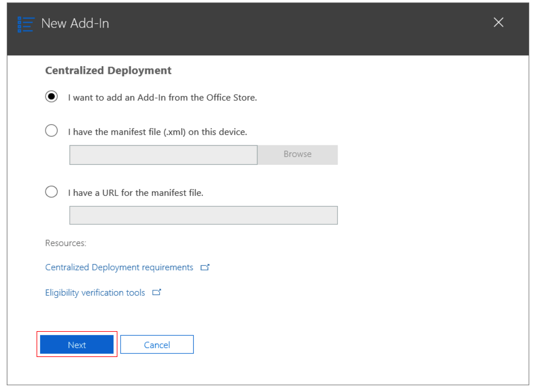
Task: Close the New Add-In dialog with X
Action: [x=498, y=22]
